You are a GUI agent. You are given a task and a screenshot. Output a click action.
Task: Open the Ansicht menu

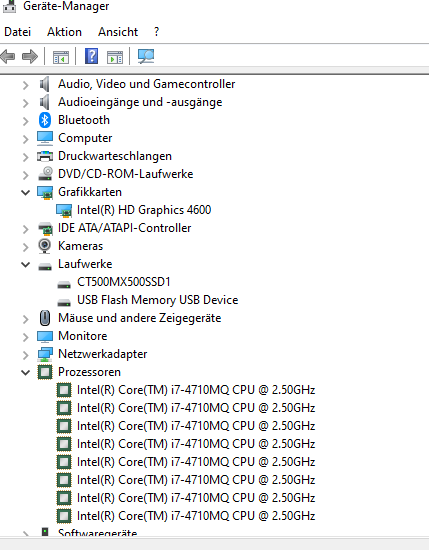click(118, 32)
